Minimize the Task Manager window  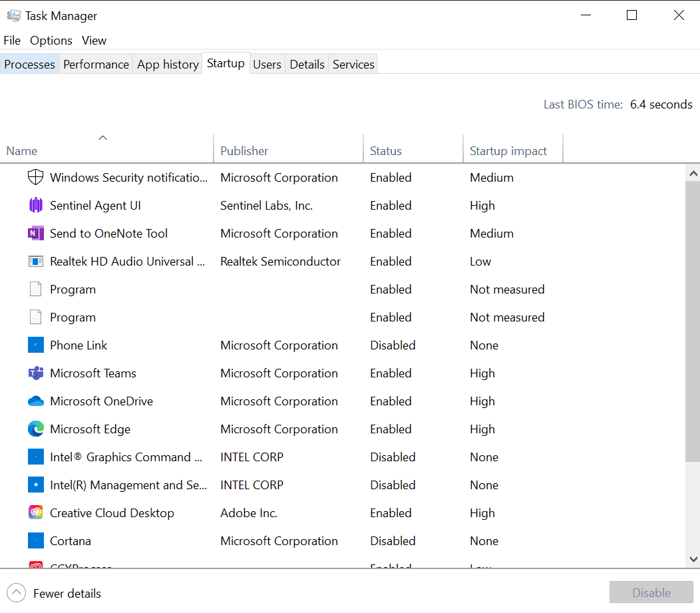pyautogui.click(x=586, y=15)
